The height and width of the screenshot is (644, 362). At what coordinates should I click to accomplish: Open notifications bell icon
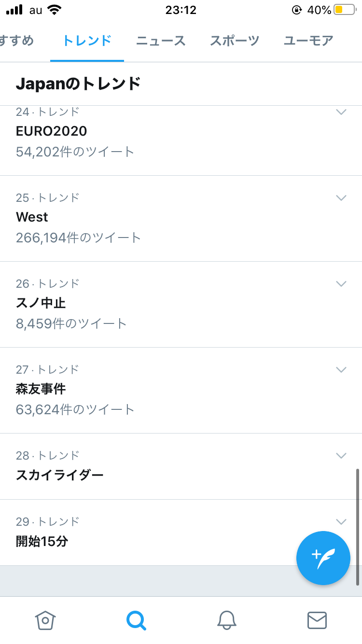[226, 620]
